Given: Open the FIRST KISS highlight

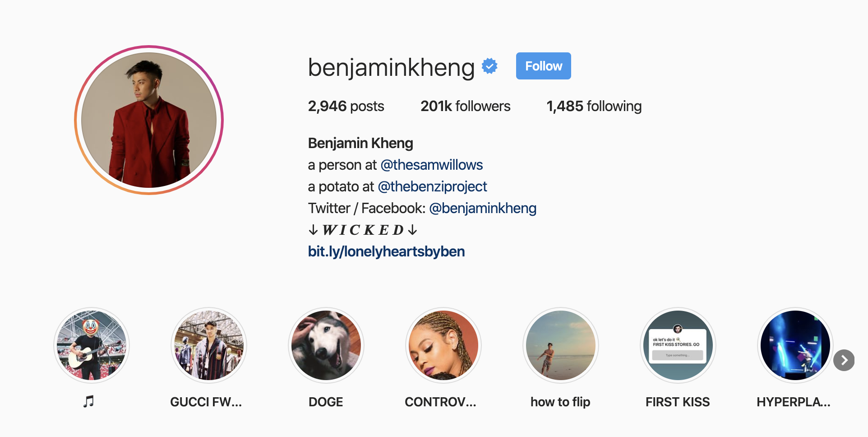Looking at the screenshot, I should pos(678,345).
